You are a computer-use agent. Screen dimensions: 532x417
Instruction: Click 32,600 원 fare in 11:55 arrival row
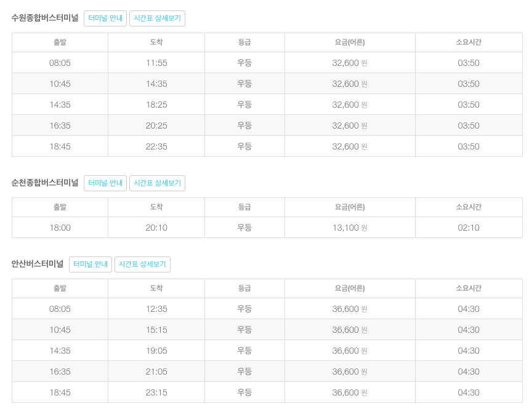(350, 63)
